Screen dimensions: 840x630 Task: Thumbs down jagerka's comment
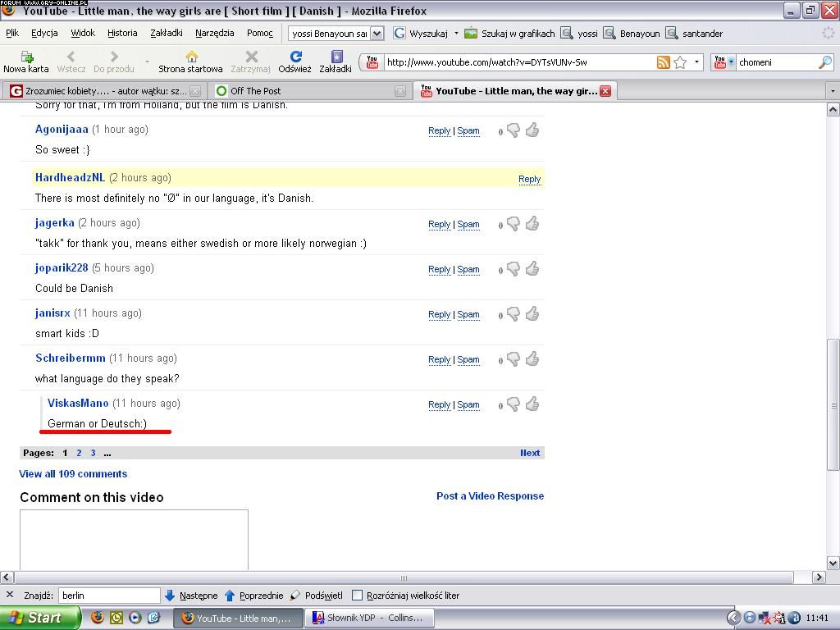[514, 223]
